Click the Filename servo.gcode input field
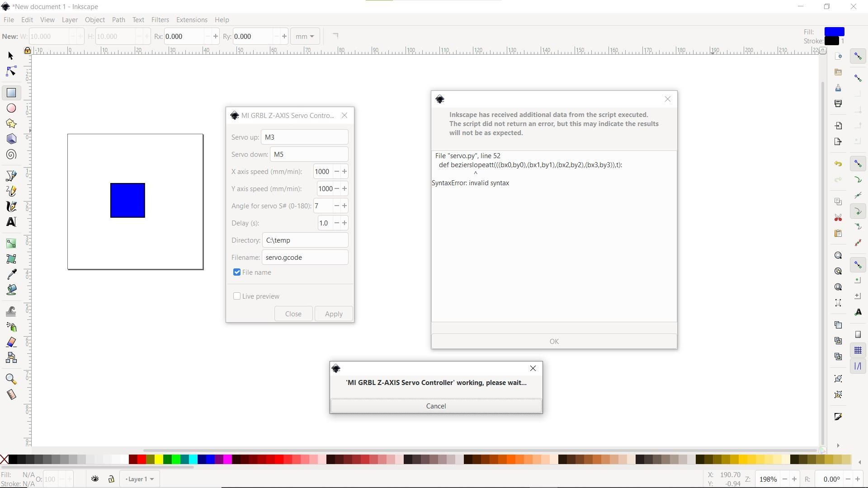The image size is (868, 488). point(305,257)
